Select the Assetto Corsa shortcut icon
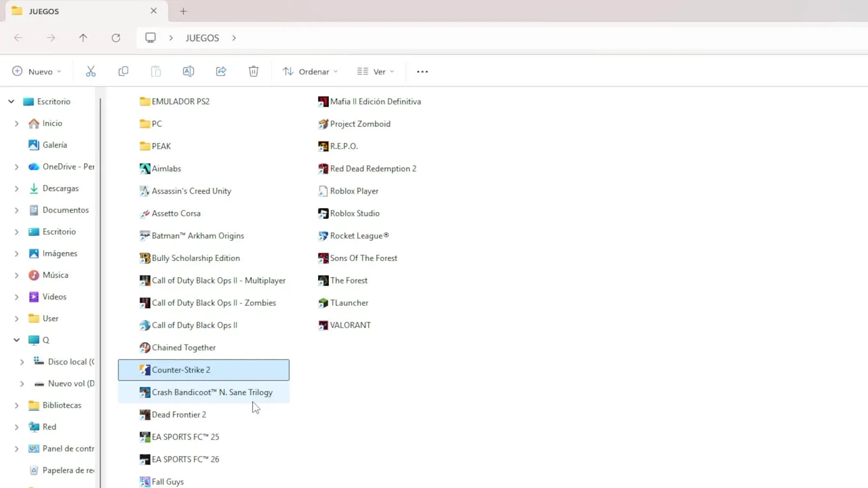 click(144, 213)
